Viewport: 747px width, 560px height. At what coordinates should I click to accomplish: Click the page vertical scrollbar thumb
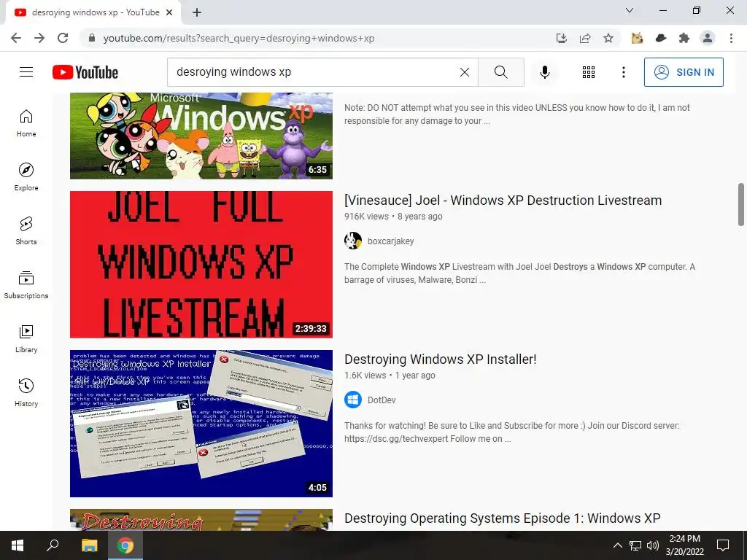tap(741, 204)
